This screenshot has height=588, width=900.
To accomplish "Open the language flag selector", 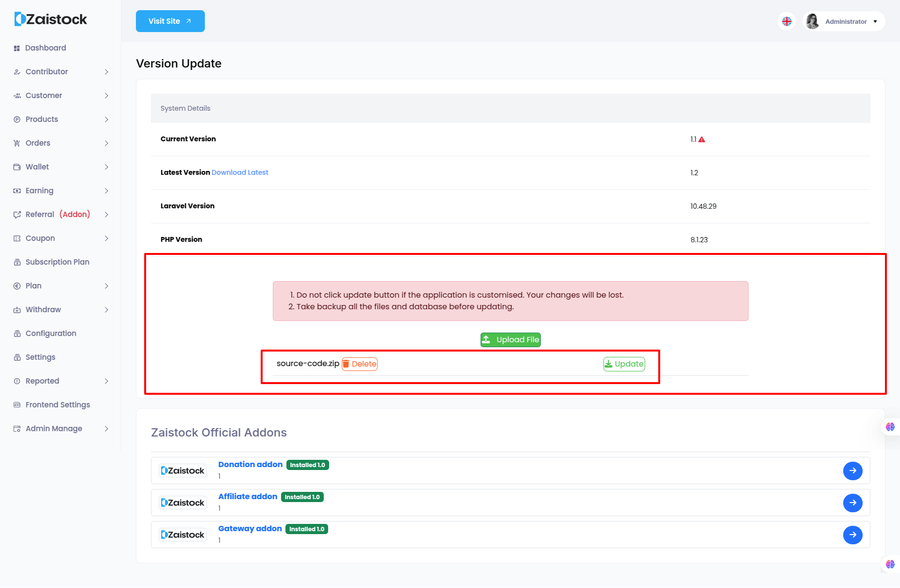I will tap(787, 21).
